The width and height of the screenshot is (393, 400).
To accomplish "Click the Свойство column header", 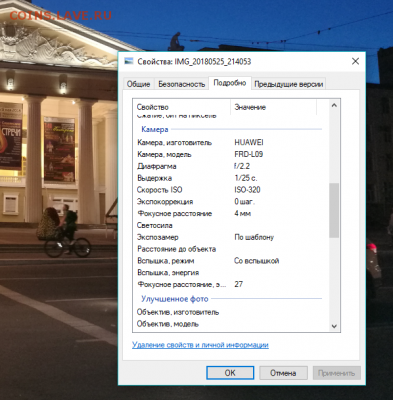I will click(x=153, y=107).
